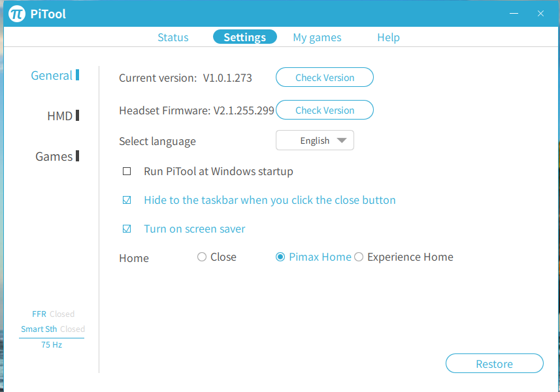
Task: Select the Pimax Home radio option
Action: (280, 257)
